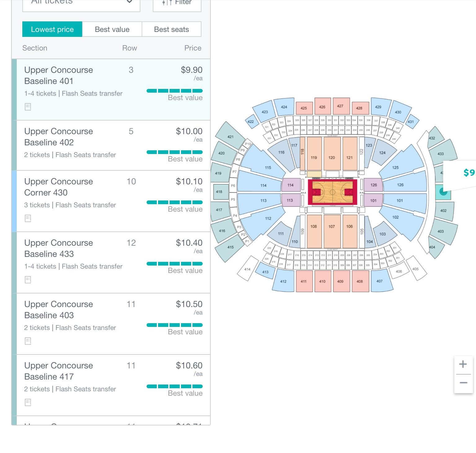Expand the All tickets dropdown

81,3
